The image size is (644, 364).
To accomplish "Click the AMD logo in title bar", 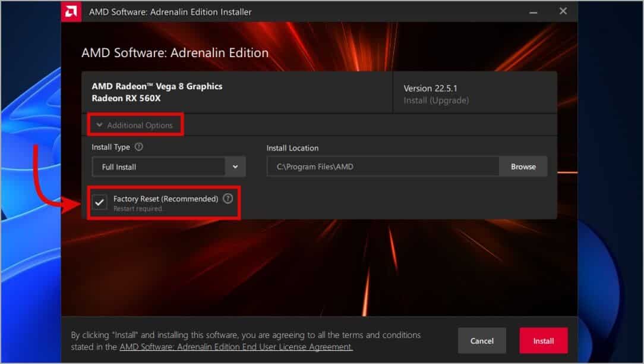I will coord(71,11).
